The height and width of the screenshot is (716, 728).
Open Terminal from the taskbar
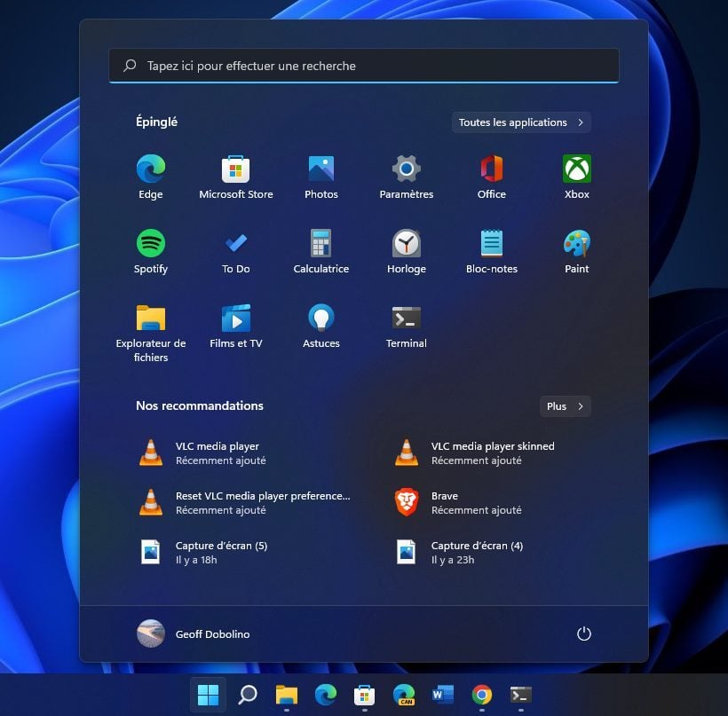(x=521, y=695)
